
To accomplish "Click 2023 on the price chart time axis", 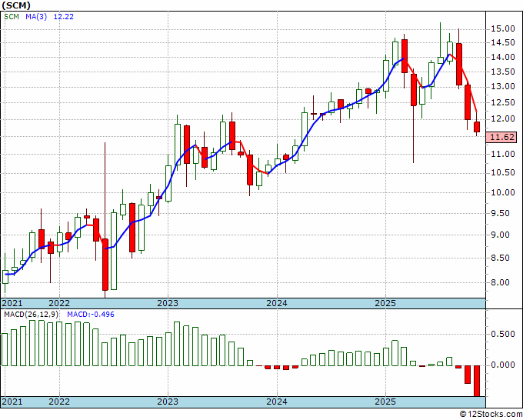I will (x=168, y=304).
